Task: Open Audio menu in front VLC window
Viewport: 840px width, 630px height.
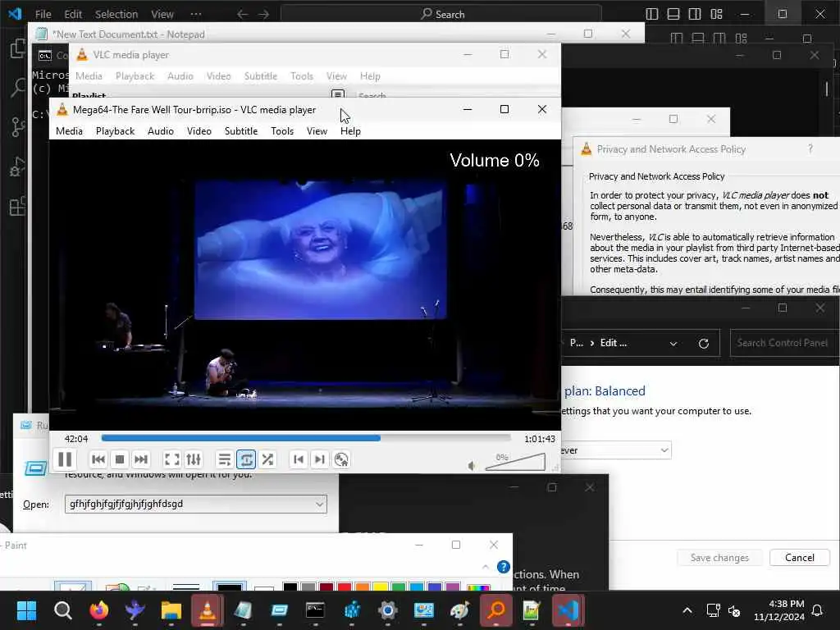Action: pos(161,130)
